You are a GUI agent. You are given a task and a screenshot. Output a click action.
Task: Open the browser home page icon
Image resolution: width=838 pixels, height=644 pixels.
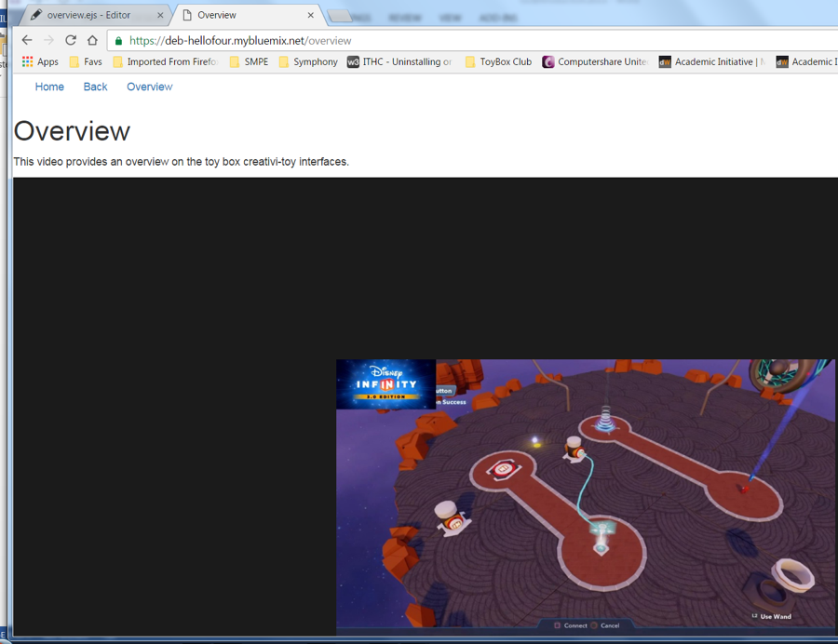92,40
